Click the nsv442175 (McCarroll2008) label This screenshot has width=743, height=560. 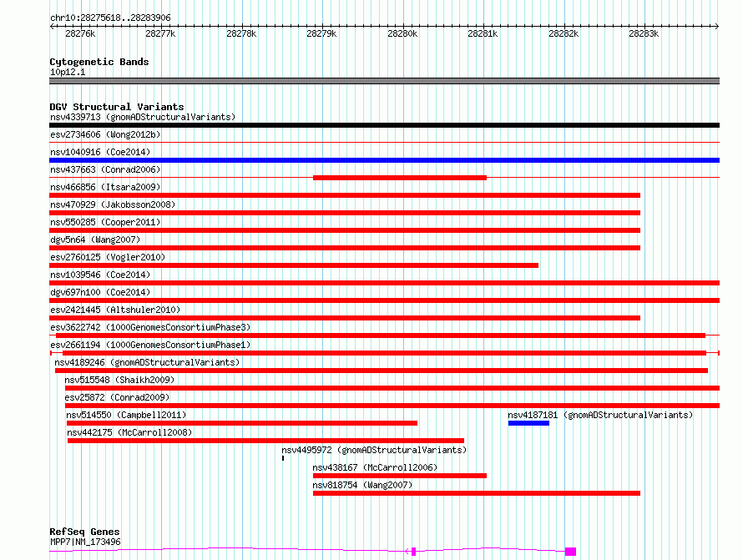tap(129, 432)
